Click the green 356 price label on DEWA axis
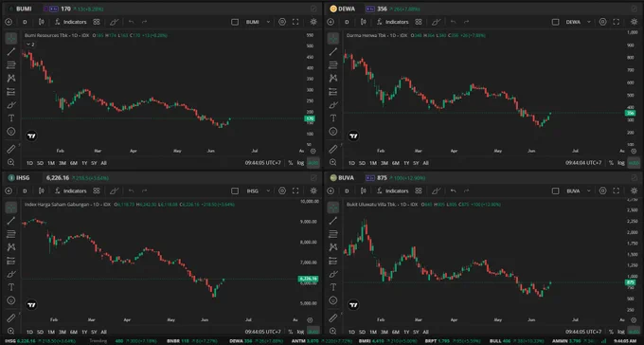Screen dimensions: 644x345 [x=630, y=113]
